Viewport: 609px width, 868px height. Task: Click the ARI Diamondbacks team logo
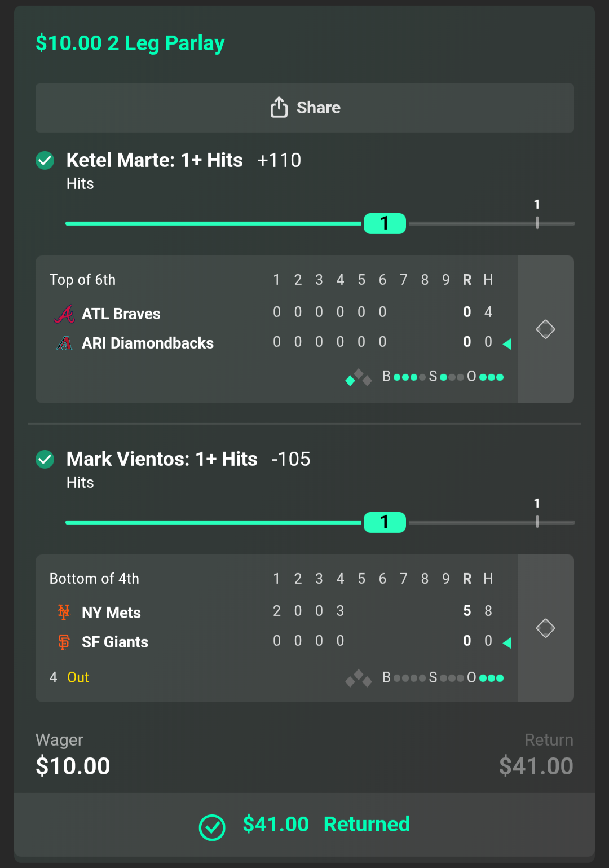64,343
